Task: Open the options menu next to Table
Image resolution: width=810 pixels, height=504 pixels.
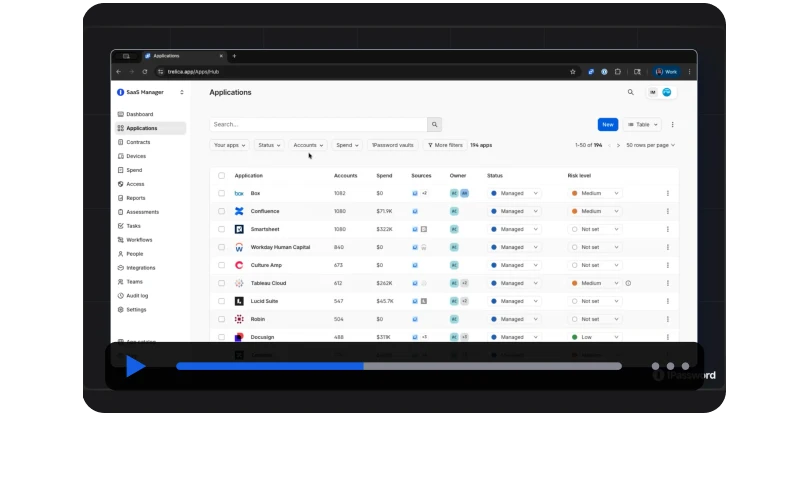Action: pyautogui.click(x=672, y=124)
